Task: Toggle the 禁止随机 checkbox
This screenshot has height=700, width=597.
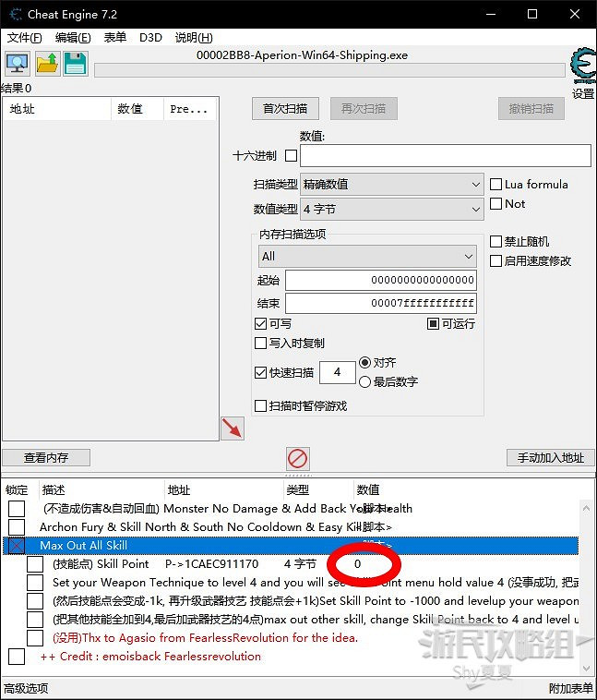Action: [496, 242]
